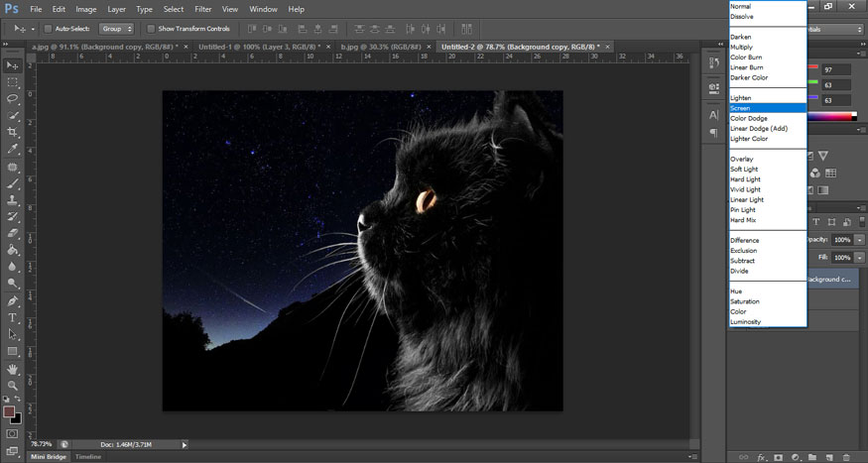Open the Layer menu
This screenshot has width=868, height=463.
pos(116,9)
